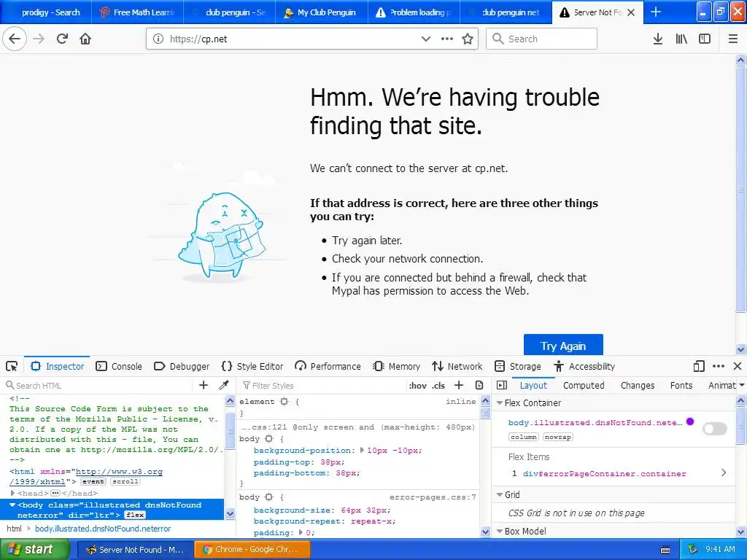Screen dimensions: 747x560
Task: Open a new browser tab
Action: tap(656, 12)
